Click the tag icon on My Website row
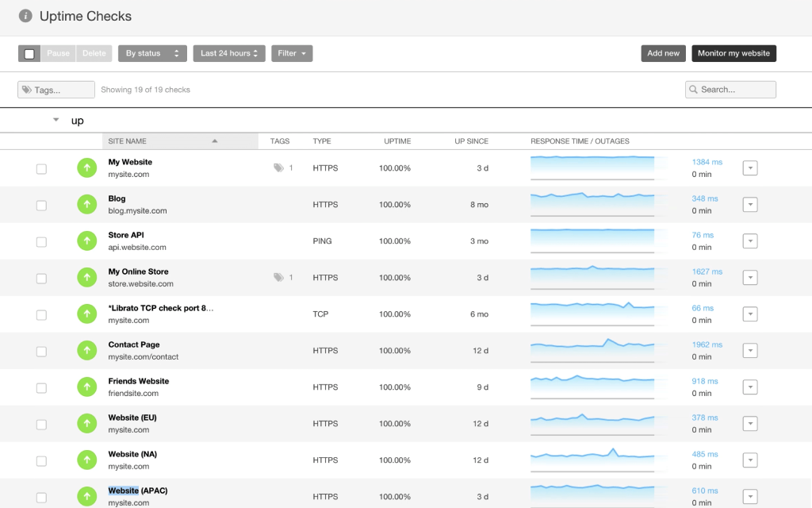812x508 pixels. click(278, 167)
